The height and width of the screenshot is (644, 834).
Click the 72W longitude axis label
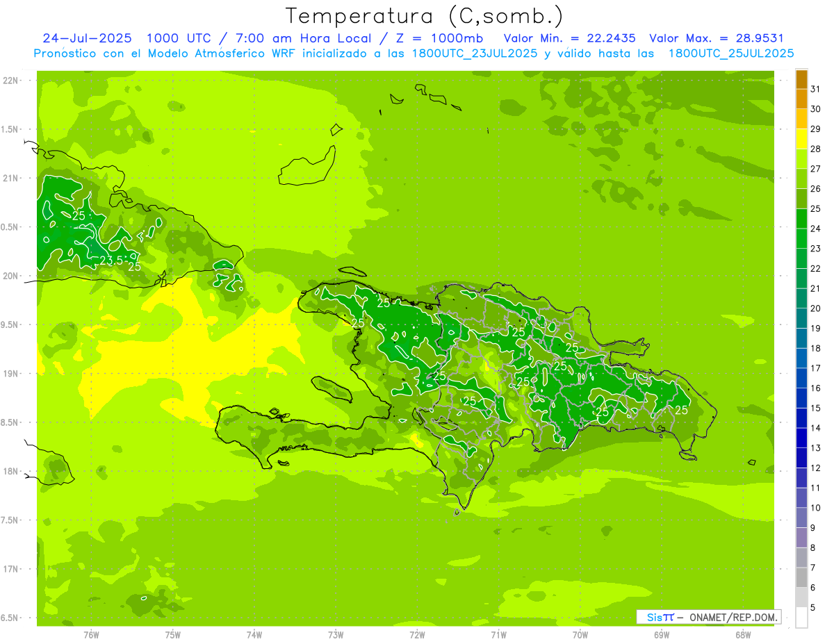417,634
